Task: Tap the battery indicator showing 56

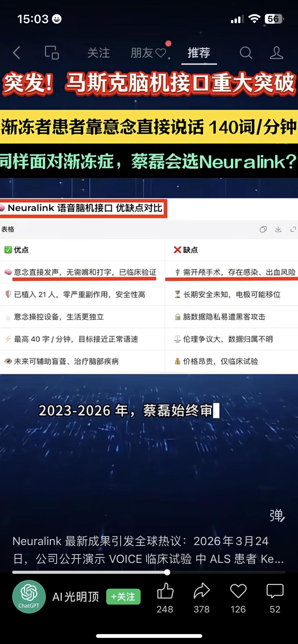Action: (274, 19)
